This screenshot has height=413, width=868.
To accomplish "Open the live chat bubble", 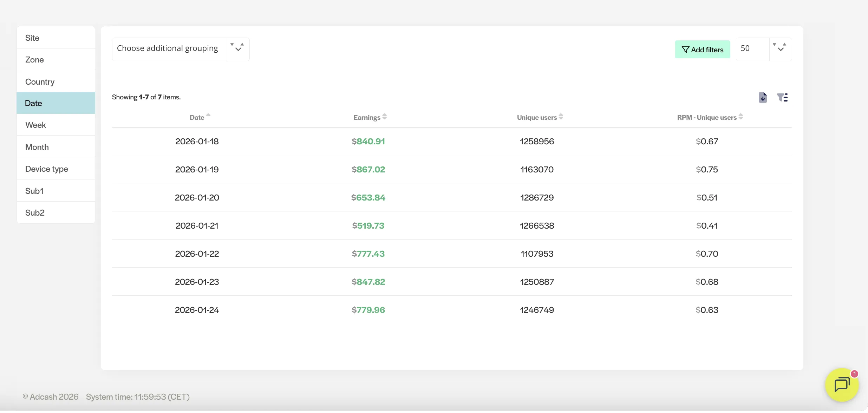I will pos(842,385).
